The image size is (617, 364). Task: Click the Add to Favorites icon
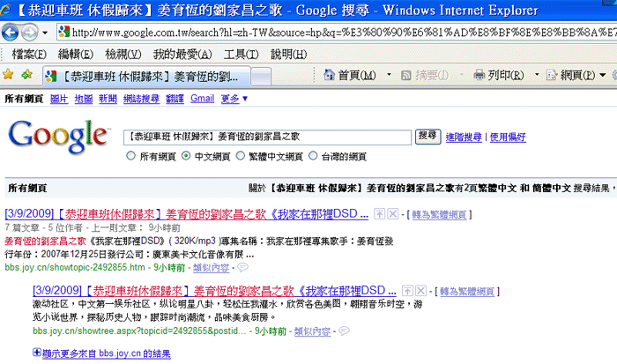point(26,74)
